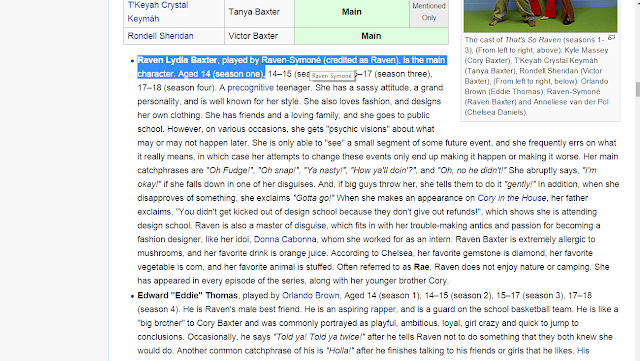Viewport: 640px width, 361px height.
Task: Click the bold Edward "Eddie" Thomas name
Action: coord(187,295)
